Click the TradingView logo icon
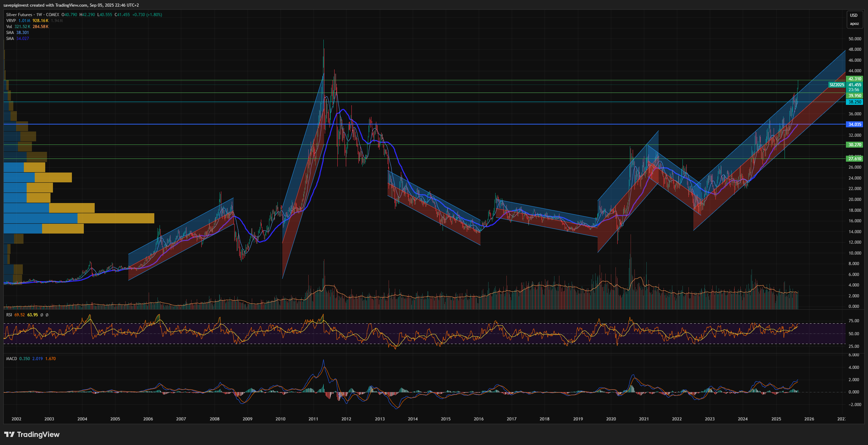 (x=9, y=434)
